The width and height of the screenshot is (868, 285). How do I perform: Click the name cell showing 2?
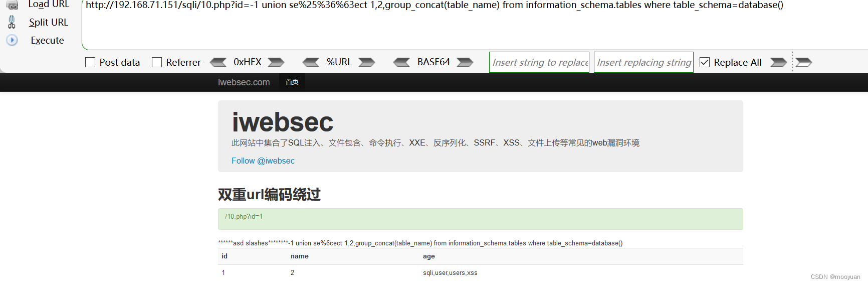[x=292, y=273]
